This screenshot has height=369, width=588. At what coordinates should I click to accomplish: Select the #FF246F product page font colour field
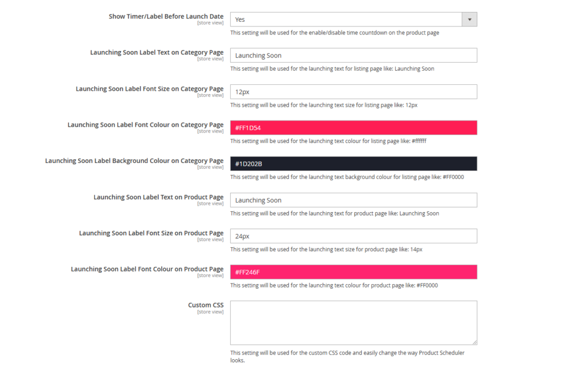[353, 271]
